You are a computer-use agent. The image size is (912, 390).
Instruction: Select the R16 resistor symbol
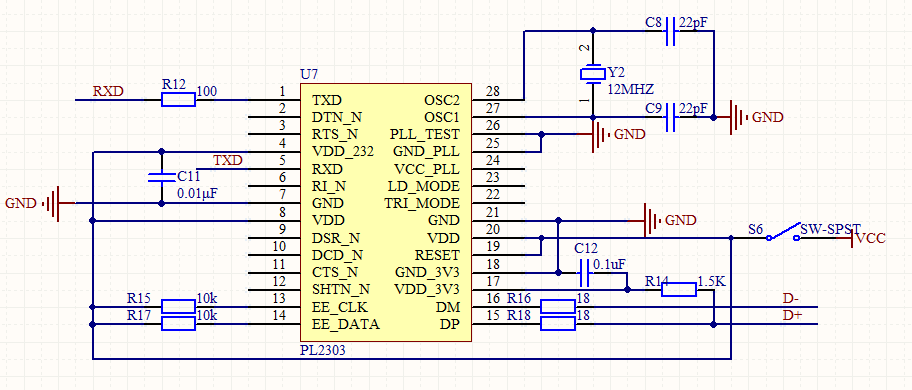(558, 306)
